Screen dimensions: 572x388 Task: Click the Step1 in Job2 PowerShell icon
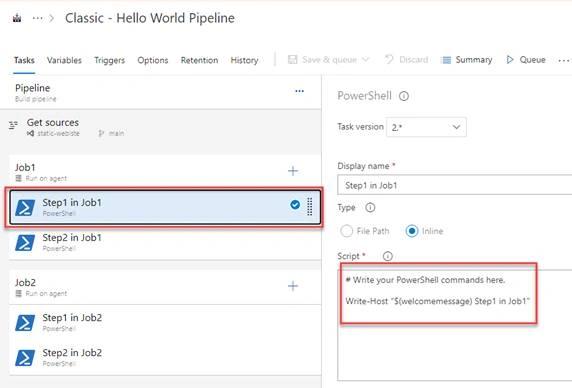[25, 323]
